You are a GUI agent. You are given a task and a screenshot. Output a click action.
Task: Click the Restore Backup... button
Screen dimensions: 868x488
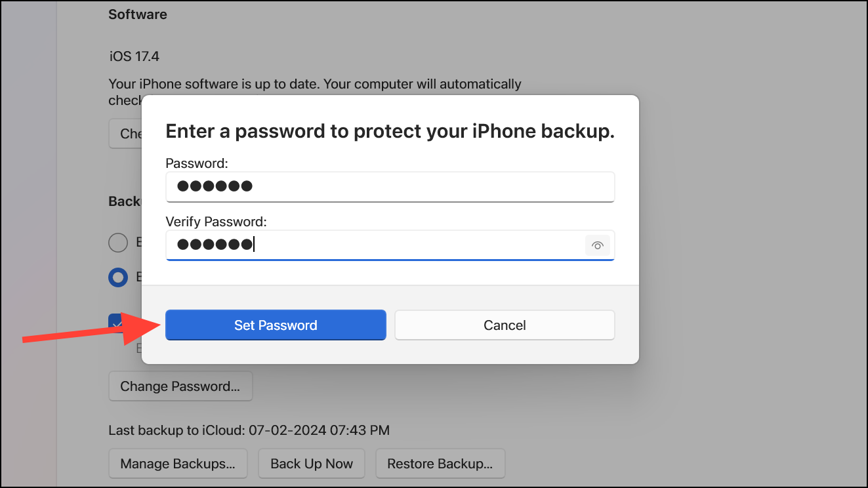tap(440, 464)
